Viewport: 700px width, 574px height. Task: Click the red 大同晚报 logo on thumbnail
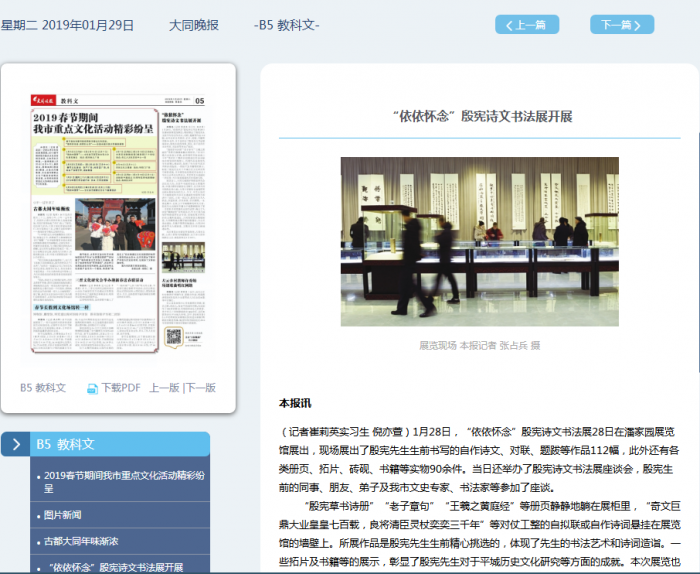pyautogui.click(x=43, y=100)
